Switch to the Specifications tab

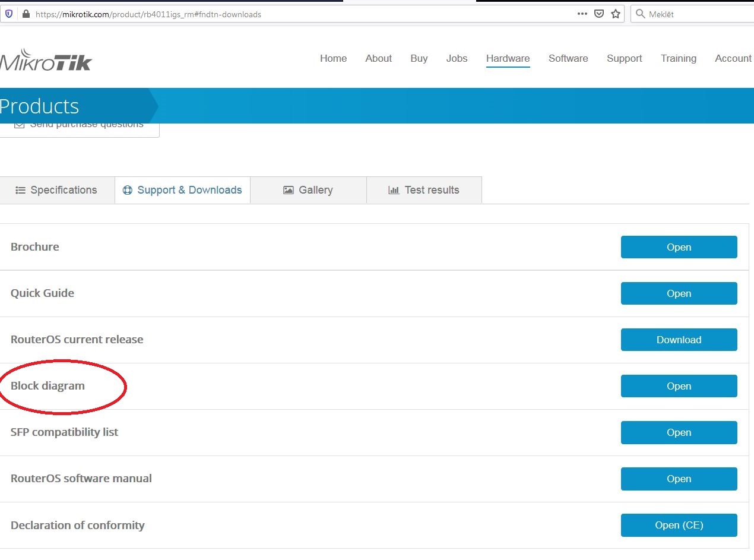click(x=57, y=190)
